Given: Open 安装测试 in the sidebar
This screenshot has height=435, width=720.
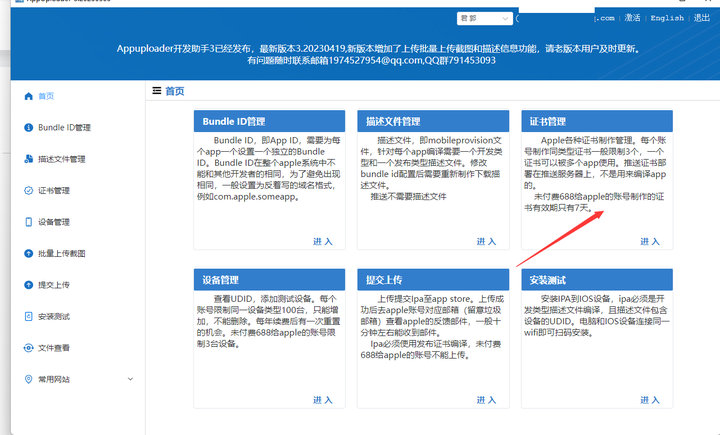Looking at the screenshot, I should [x=54, y=316].
